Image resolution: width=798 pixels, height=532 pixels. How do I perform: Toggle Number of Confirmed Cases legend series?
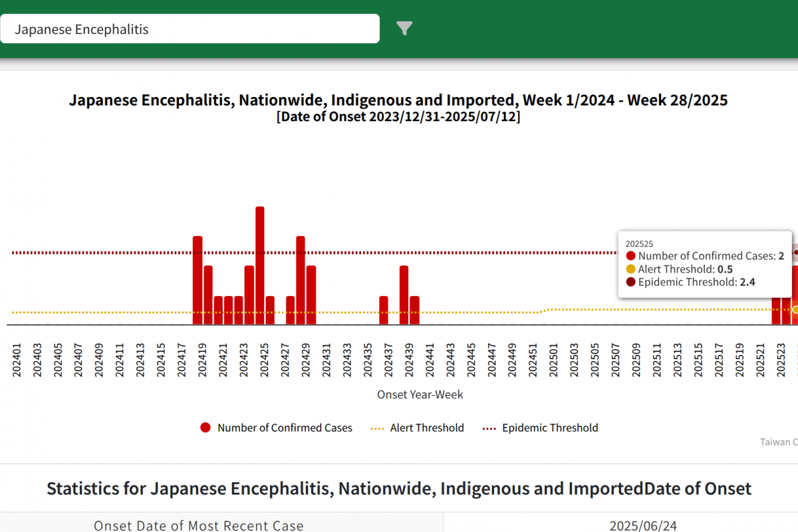click(x=277, y=428)
